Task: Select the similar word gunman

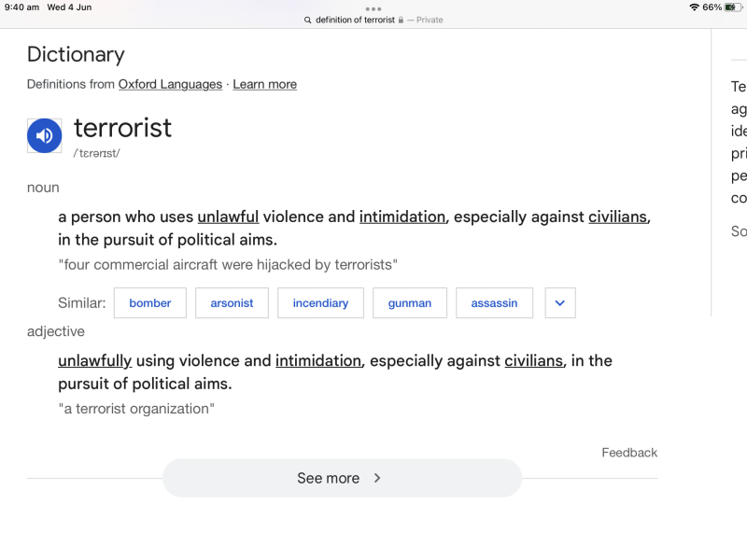Action: (410, 303)
